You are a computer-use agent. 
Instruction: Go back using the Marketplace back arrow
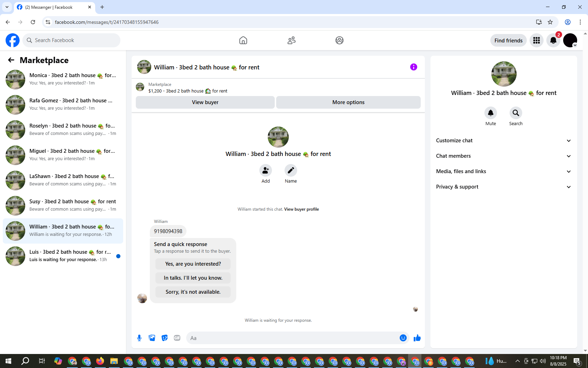tap(11, 60)
